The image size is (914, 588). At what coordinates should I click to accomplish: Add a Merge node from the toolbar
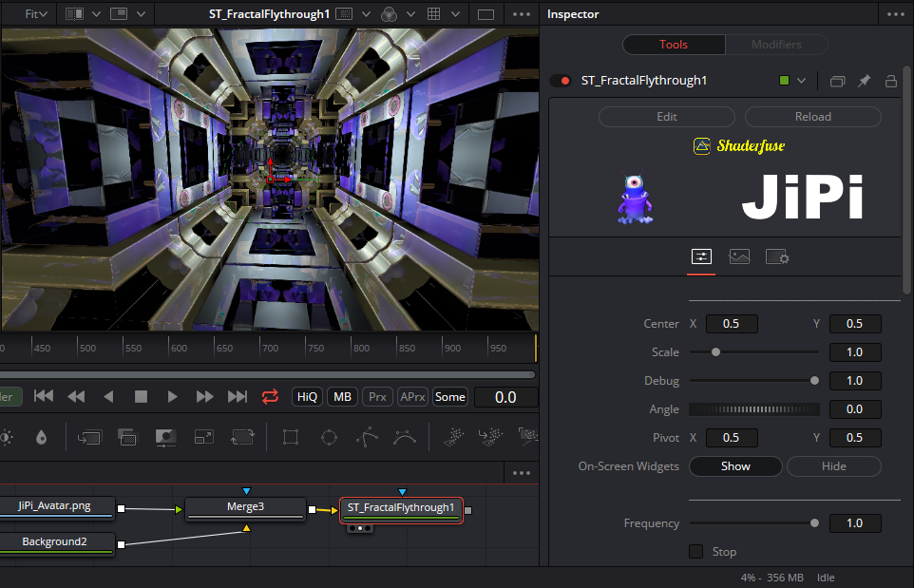pyautogui.click(x=89, y=436)
